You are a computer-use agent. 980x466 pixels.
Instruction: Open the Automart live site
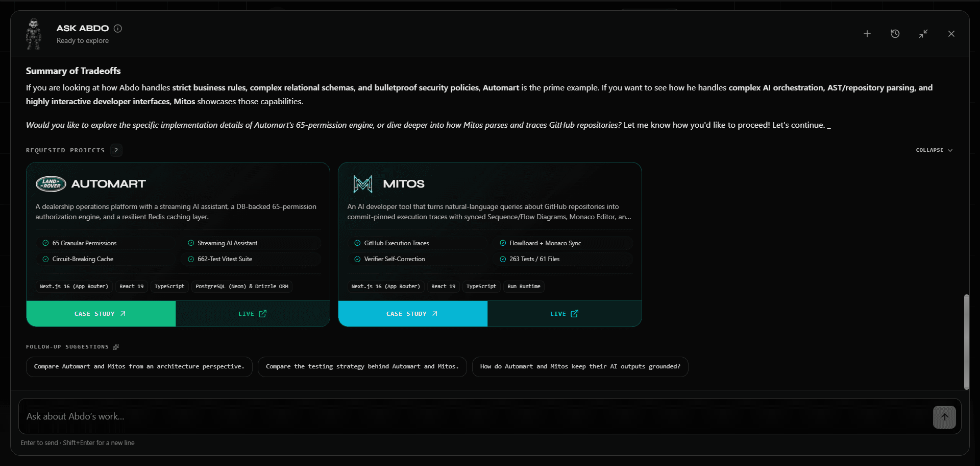[253, 314]
